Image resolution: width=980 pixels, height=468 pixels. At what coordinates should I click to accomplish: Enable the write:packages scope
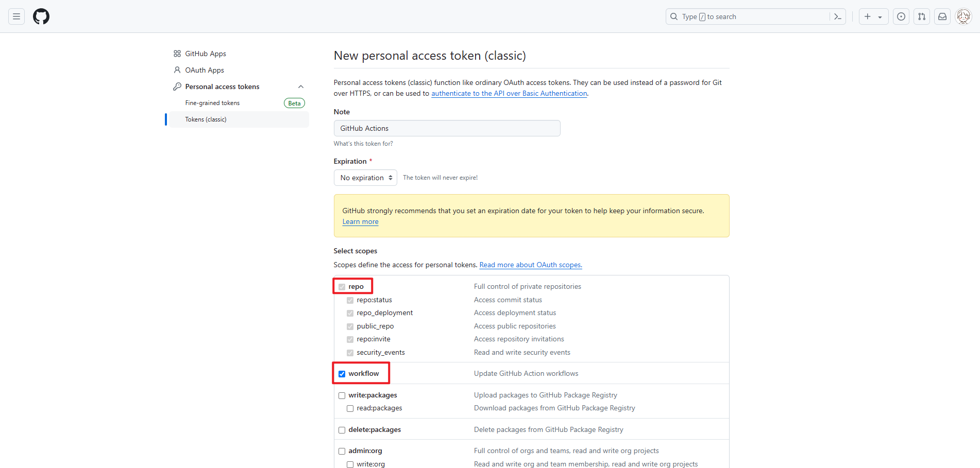(342, 395)
